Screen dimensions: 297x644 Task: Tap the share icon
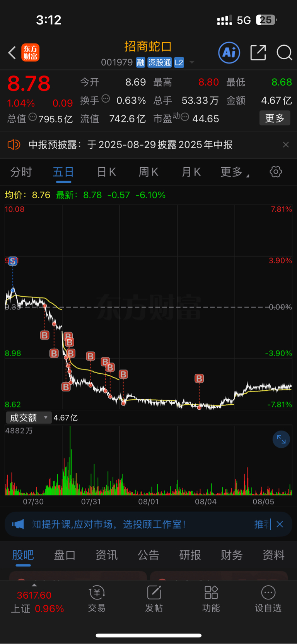point(258,53)
